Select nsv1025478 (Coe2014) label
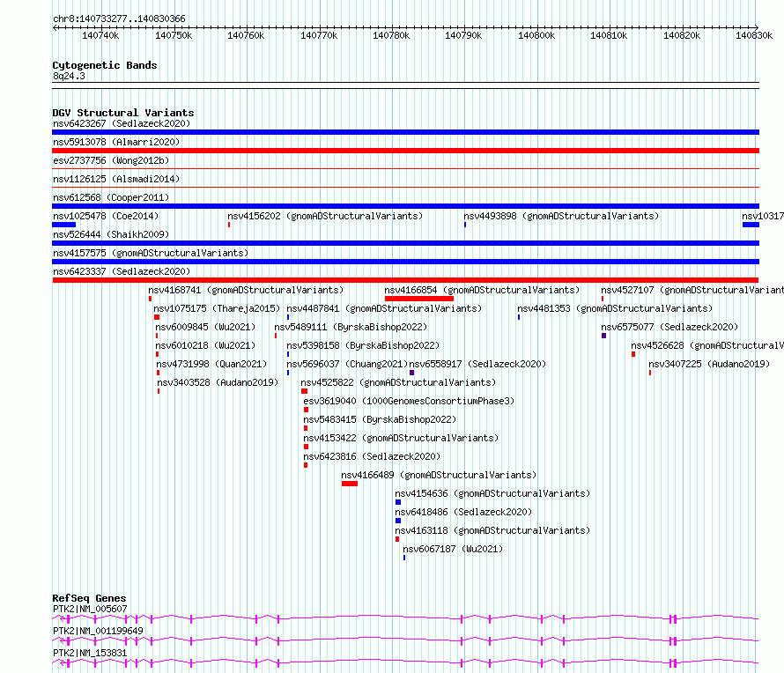The width and height of the screenshot is (784, 673). click(106, 216)
